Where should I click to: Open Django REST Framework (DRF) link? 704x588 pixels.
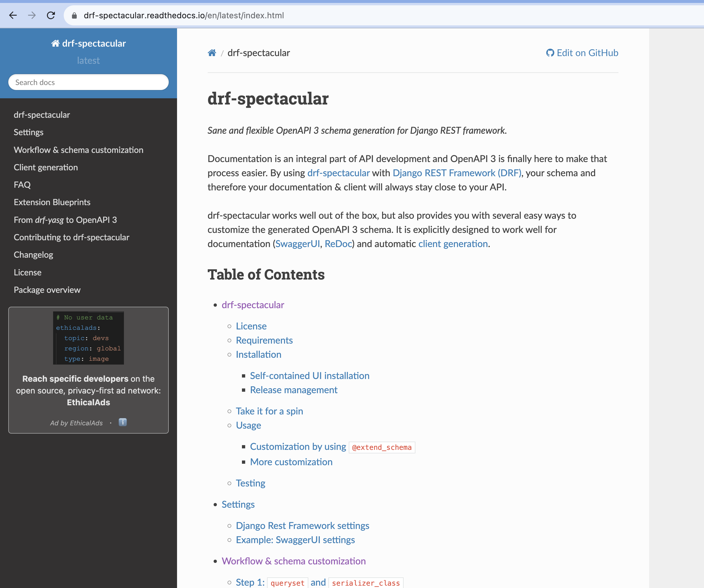coord(456,173)
